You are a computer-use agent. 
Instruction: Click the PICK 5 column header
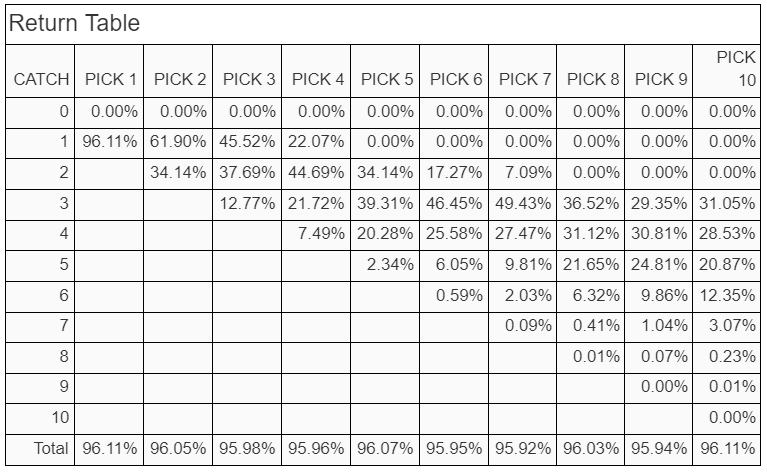pyautogui.click(x=387, y=79)
